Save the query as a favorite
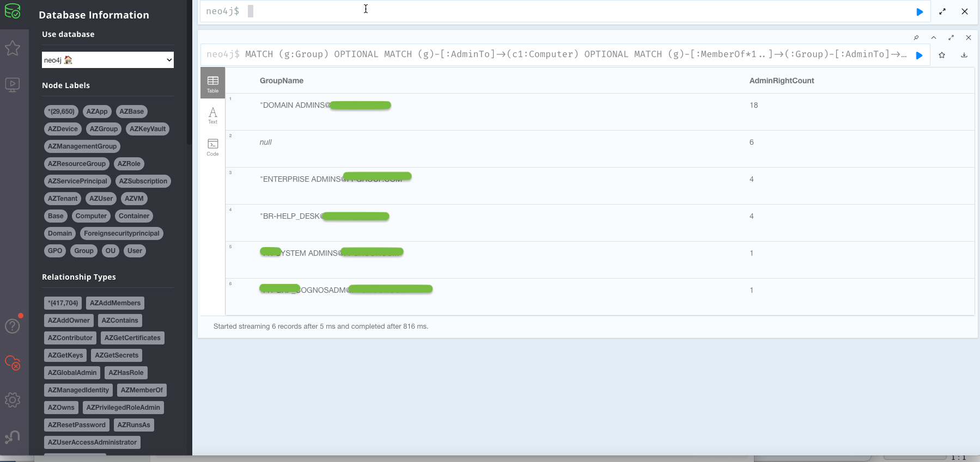 942,55
